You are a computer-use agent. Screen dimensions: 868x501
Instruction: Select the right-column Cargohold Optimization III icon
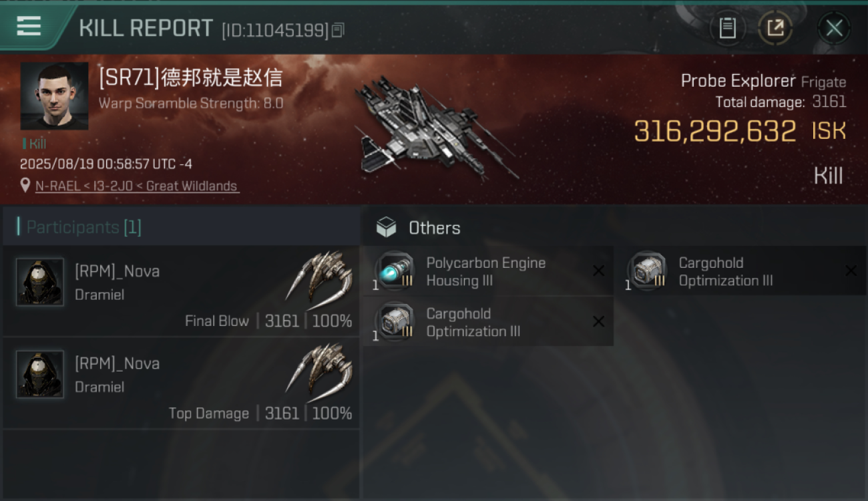[648, 271]
